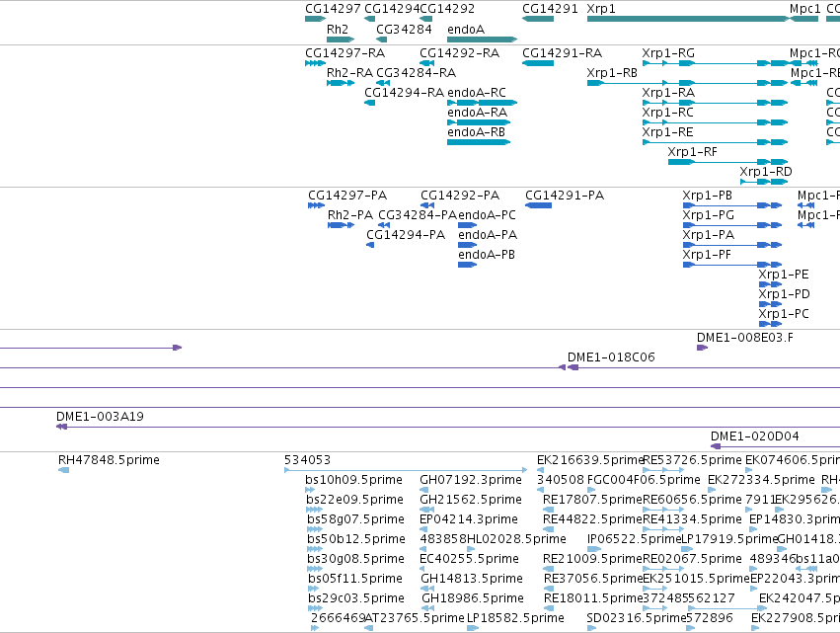The image size is (840, 633).
Task: Select transcript Xrp1-RC label
Action: point(668,112)
